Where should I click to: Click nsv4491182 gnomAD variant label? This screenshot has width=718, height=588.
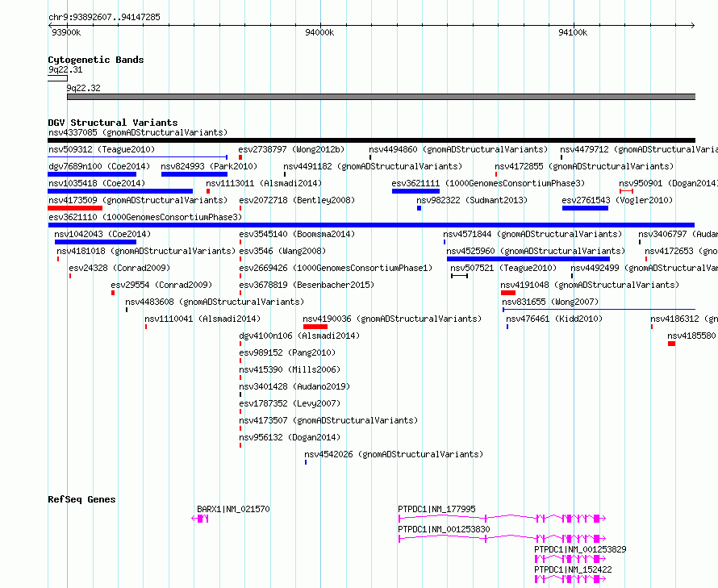(373, 167)
